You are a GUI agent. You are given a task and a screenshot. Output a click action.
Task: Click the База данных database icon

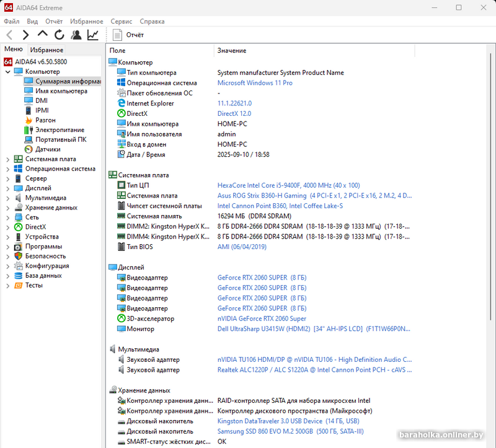pos(19,276)
